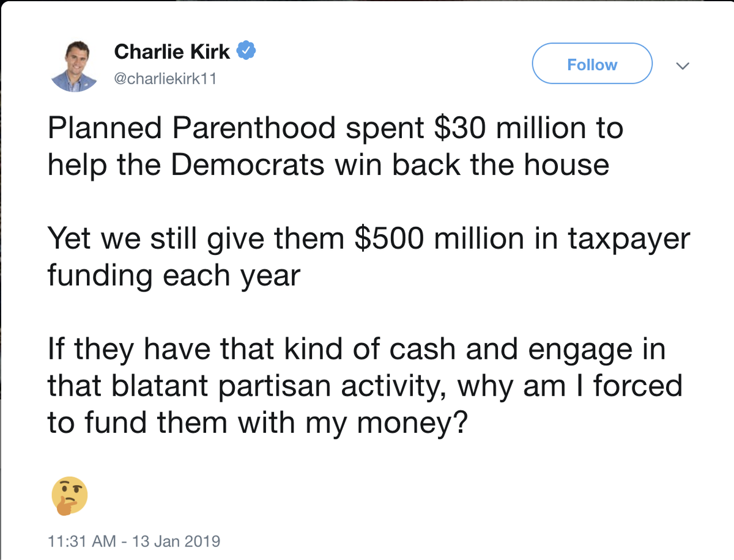Open the Charlie Kirk display name link

click(172, 52)
